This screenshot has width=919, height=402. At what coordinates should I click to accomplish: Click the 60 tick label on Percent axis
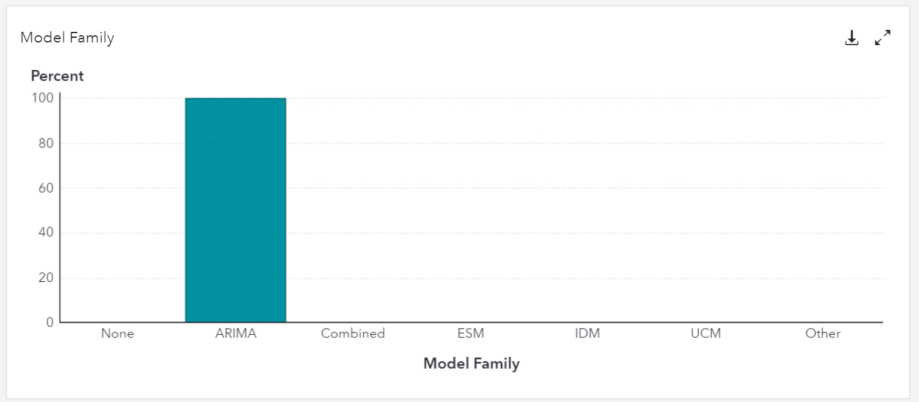[45, 188]
